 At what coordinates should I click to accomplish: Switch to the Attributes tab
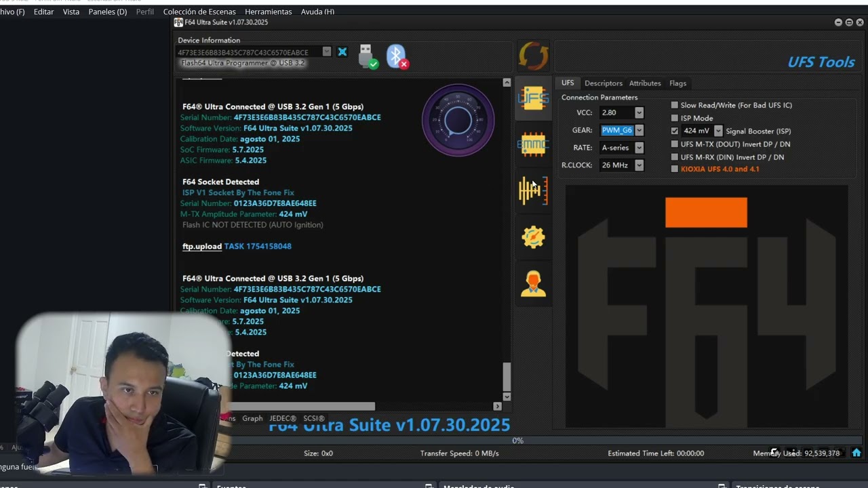point(645,83)
